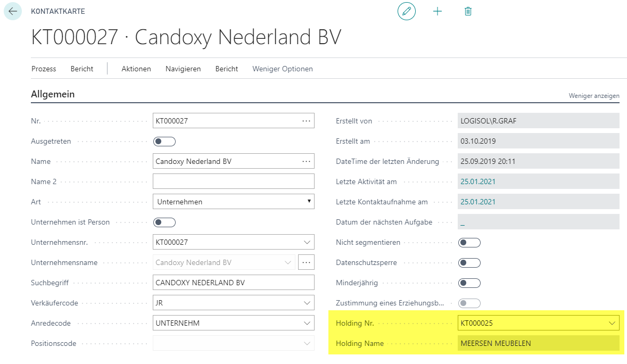Viewport: 627px width, 364px height.
Task: Toggle the Minderjährig switch
Action: [469, 283]
